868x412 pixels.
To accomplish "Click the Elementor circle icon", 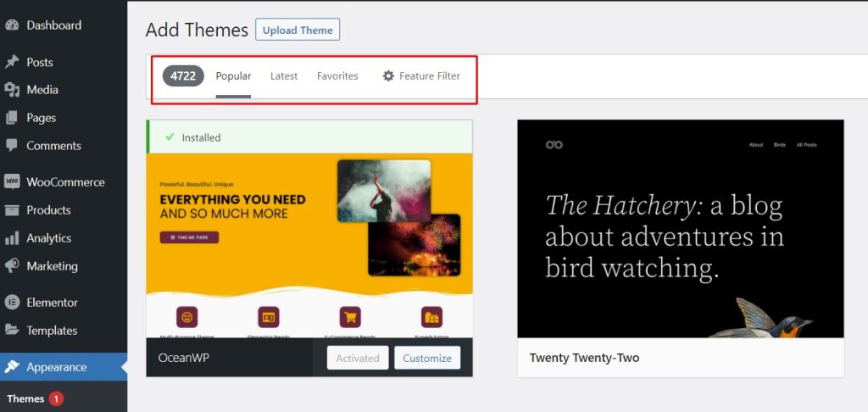I will tap(12, 303).
